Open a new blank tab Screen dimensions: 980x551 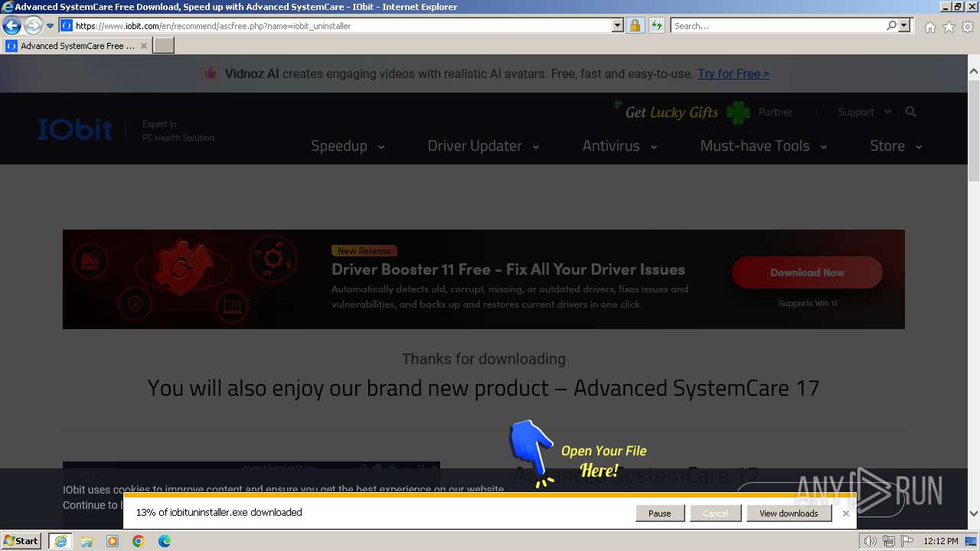point(164,46)
